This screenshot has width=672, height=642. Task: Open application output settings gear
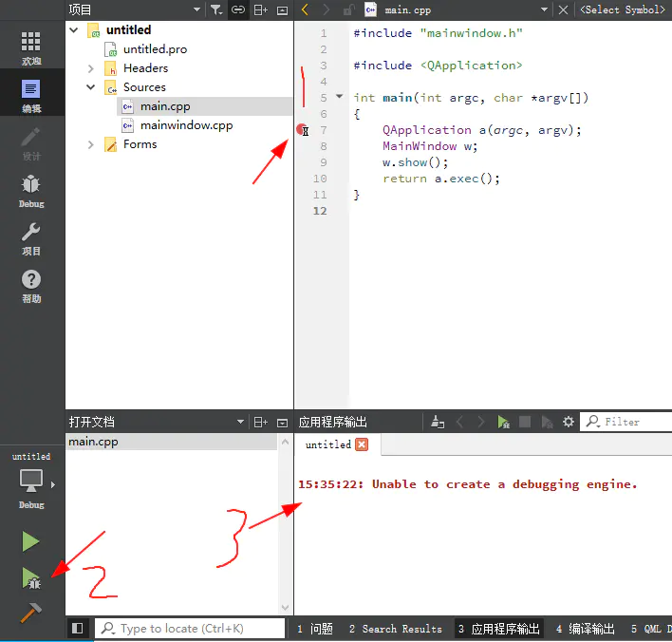pos(569,422)
